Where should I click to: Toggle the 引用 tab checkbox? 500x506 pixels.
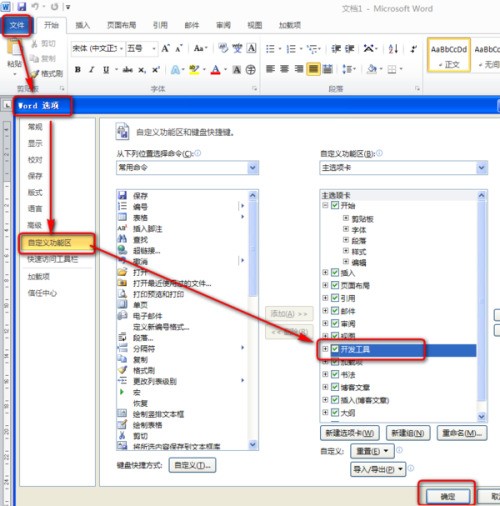pyautogui.click(x=335, y=298)
